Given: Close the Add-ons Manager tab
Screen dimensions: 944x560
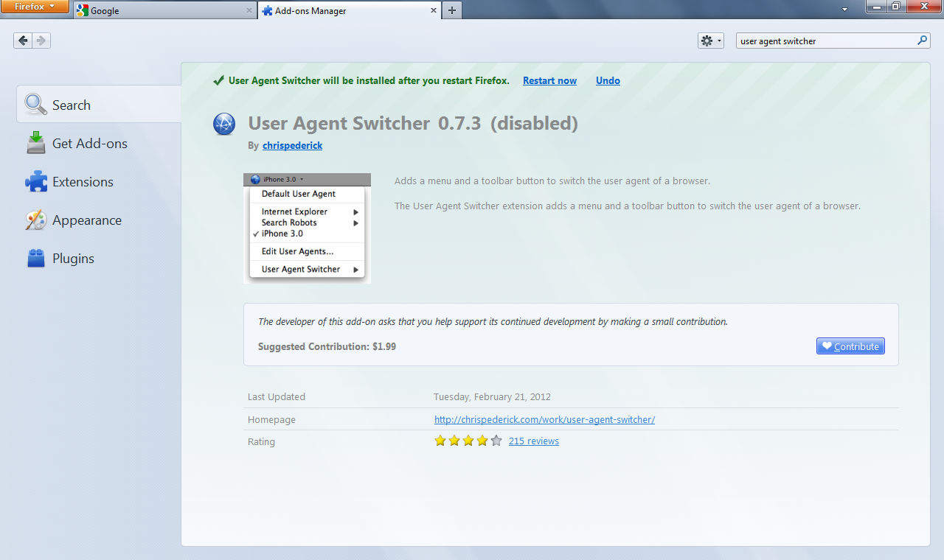Looking at the screenshot, I should [x=433, y=11].
